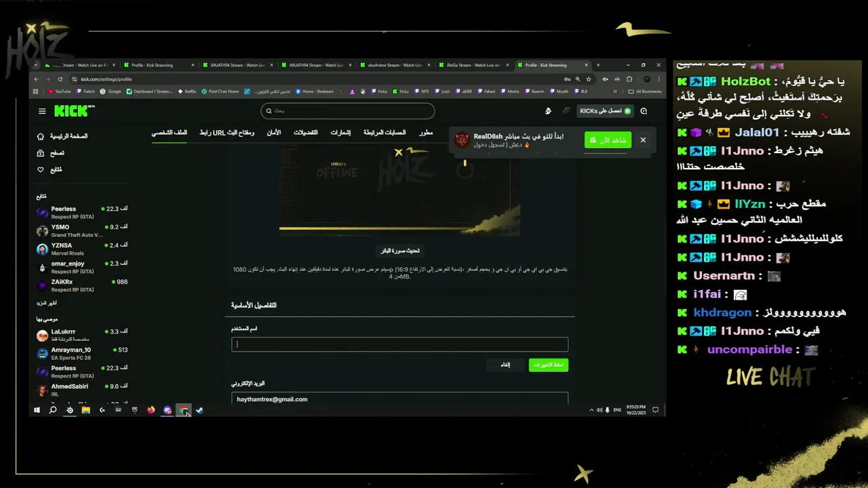Open the Google bookmark

(x=111, y=91)
